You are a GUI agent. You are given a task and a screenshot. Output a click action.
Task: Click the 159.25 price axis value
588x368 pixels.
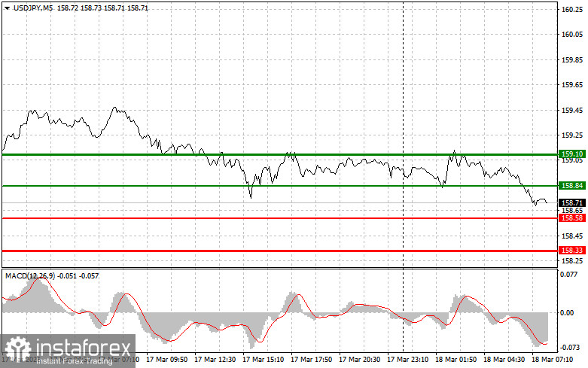(572, 135)
